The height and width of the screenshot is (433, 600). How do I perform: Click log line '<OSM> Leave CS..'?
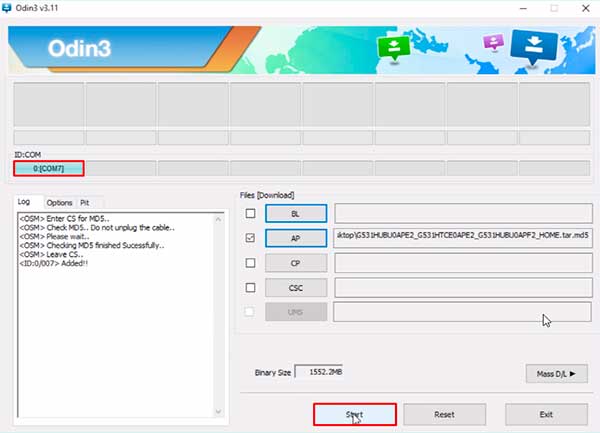(51, 255)
